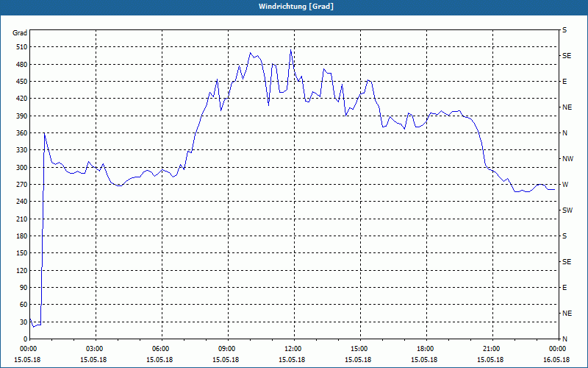
Task: Click the 450 degree axis label
Action: [22, 82]
